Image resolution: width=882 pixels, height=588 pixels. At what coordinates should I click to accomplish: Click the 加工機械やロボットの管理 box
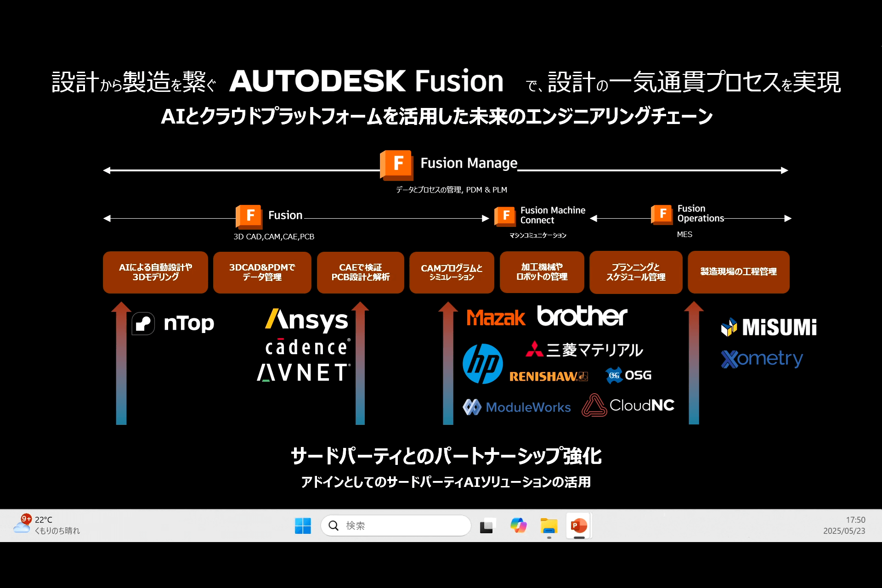coord(542,272)
